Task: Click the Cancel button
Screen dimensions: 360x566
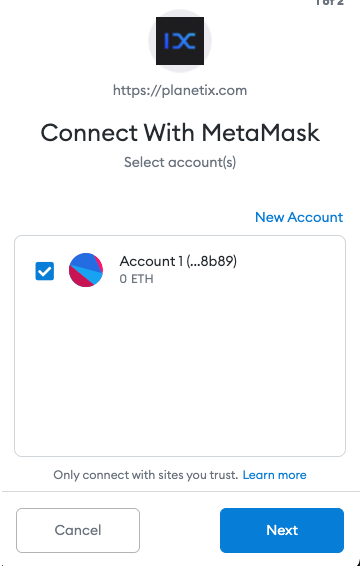Action: [x=78, y=530]
